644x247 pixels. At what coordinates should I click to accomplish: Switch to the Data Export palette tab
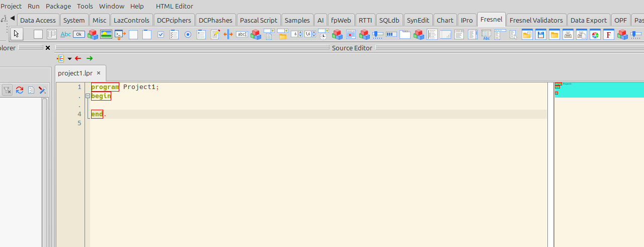coord(589,20)
